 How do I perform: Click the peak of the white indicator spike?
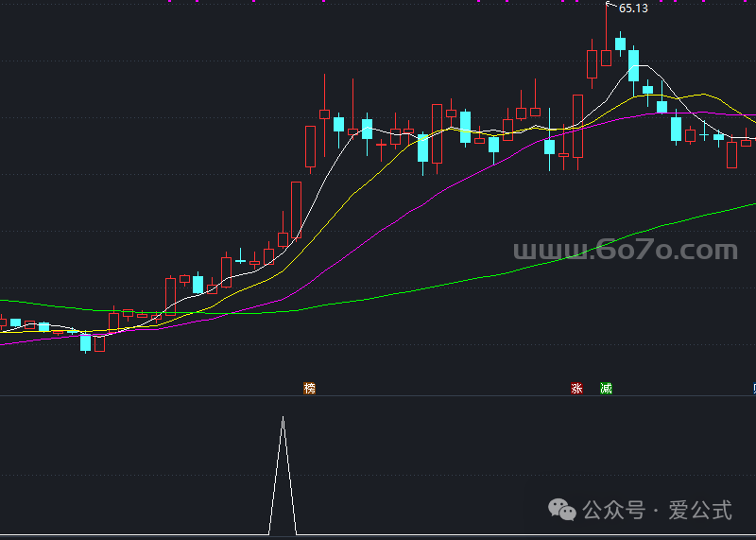pyautogui.click(x=283, y=417)
